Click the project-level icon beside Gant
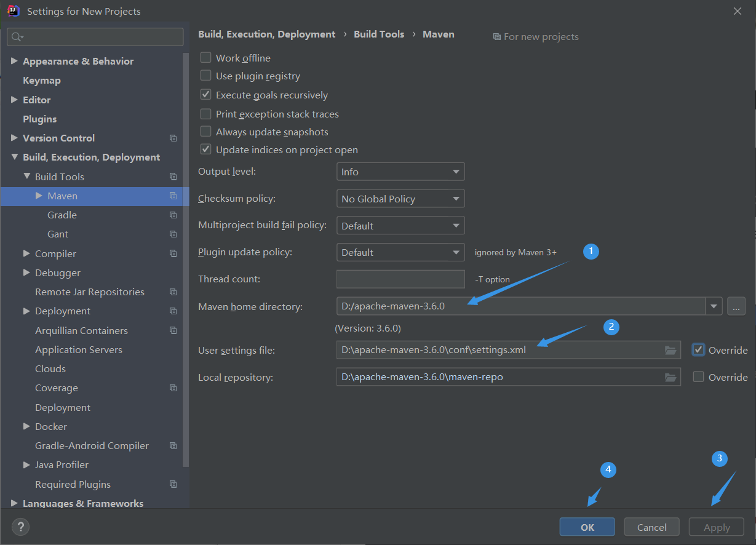 173,234
